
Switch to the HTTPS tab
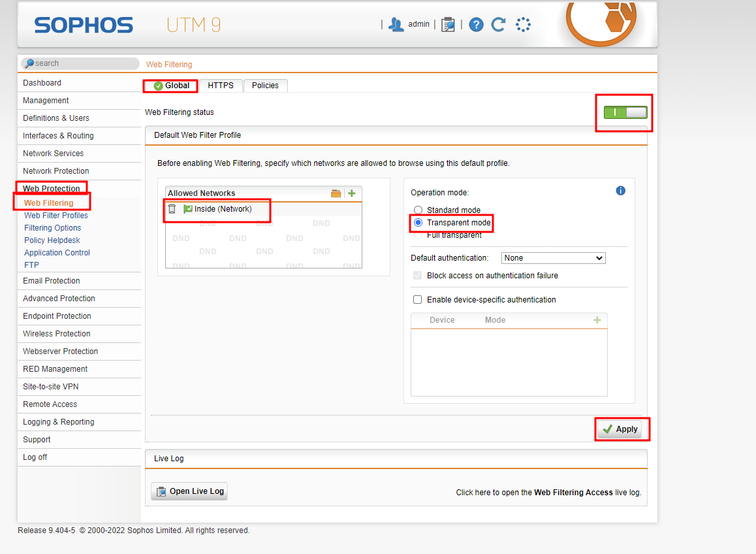point(221,86)
